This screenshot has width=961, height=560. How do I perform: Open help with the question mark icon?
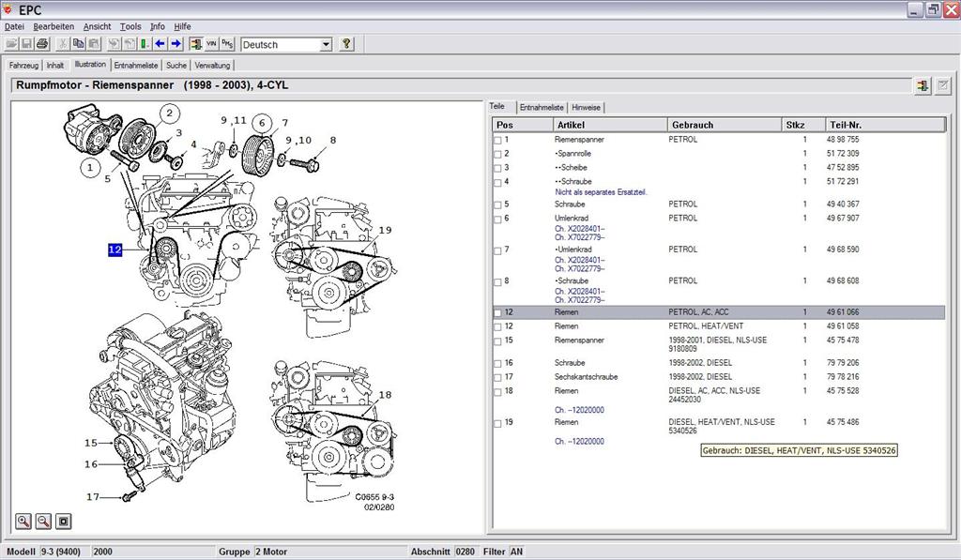pos(346,44)
